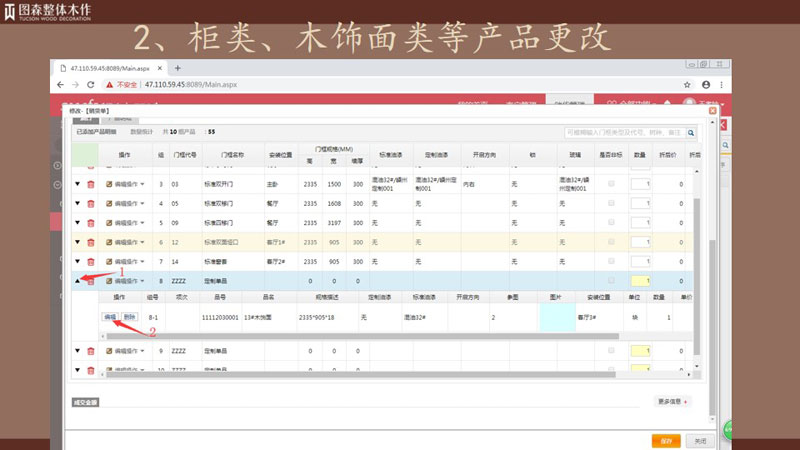
Task: Click the trash icon for row 3
Action: (x=91, y=184)
